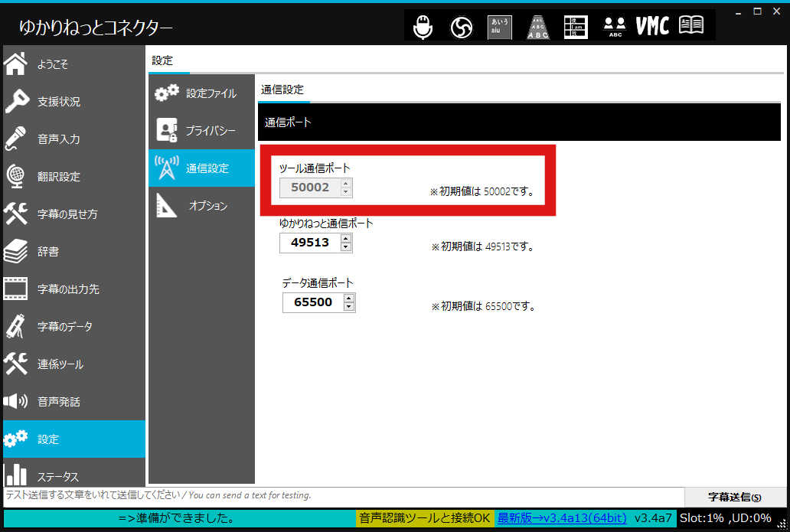The height and width of the screenshot is (532, 790).
Task: Open the 最新版→v3.4a13(64bit) update link
Action: pyautogui.click(x=562, y=518)
